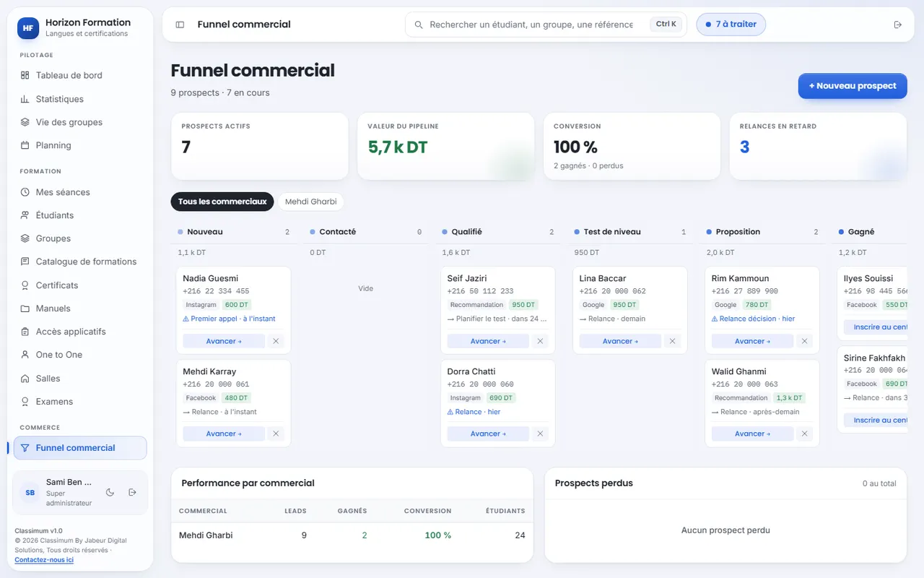Click Prospects actifs card

[x=259, y=146]
